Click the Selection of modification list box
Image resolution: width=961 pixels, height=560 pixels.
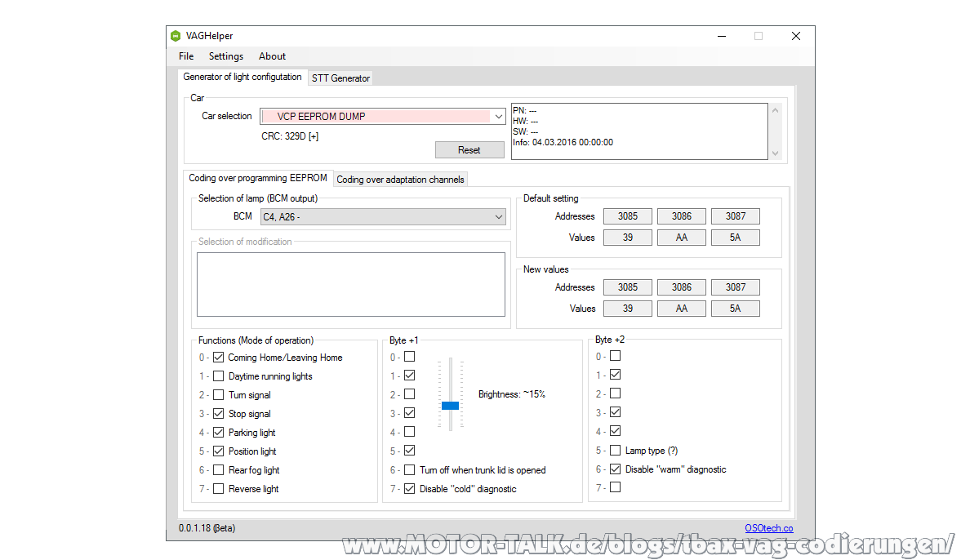[x=351, y=285]
